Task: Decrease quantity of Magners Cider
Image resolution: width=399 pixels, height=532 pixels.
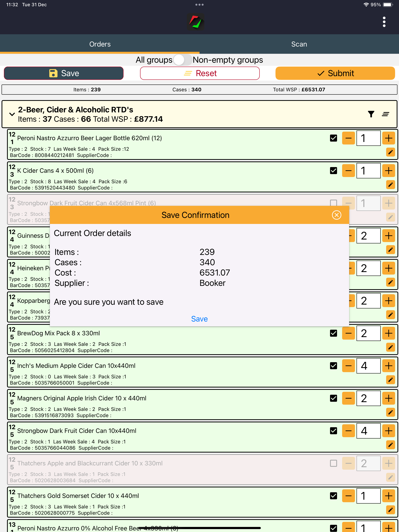Action: 349,398
